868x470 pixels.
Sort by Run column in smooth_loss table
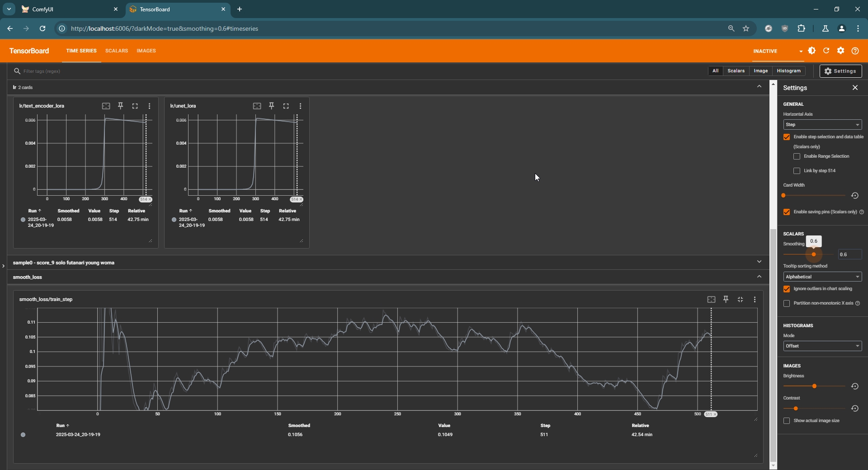[x=62, y=425]
